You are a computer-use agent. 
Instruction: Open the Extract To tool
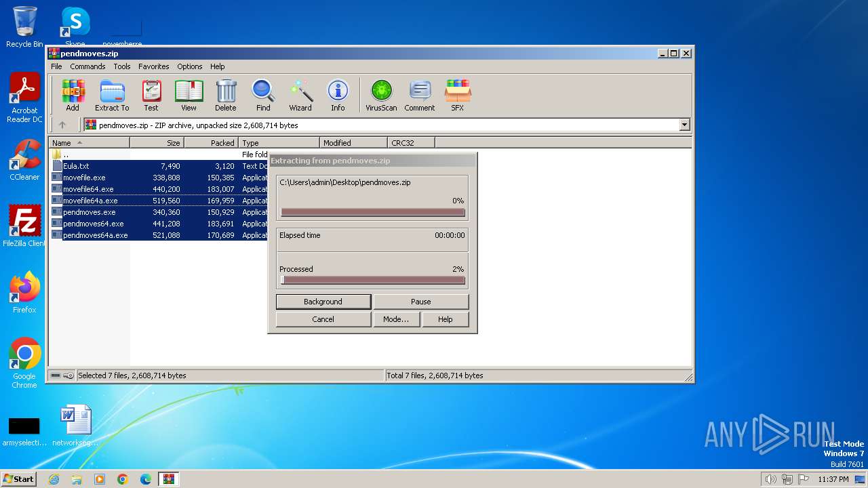pyautogui.click(x=112, y=95)
